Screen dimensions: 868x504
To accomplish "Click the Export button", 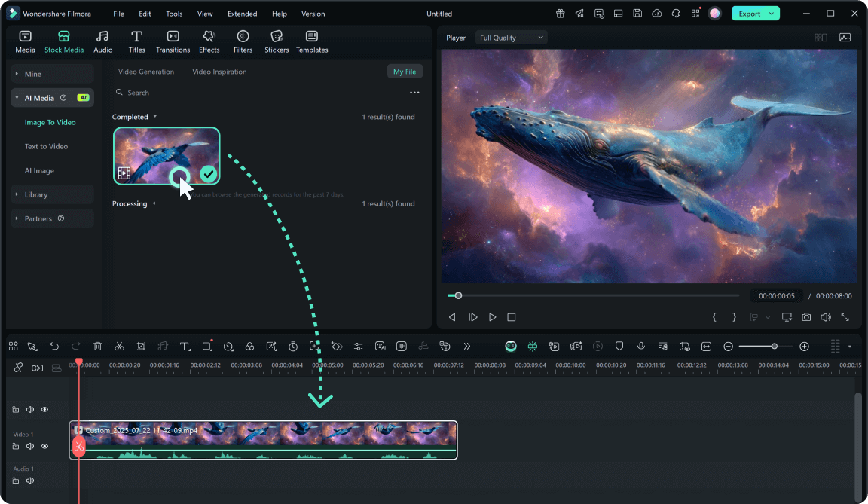I will click(755, 14).
